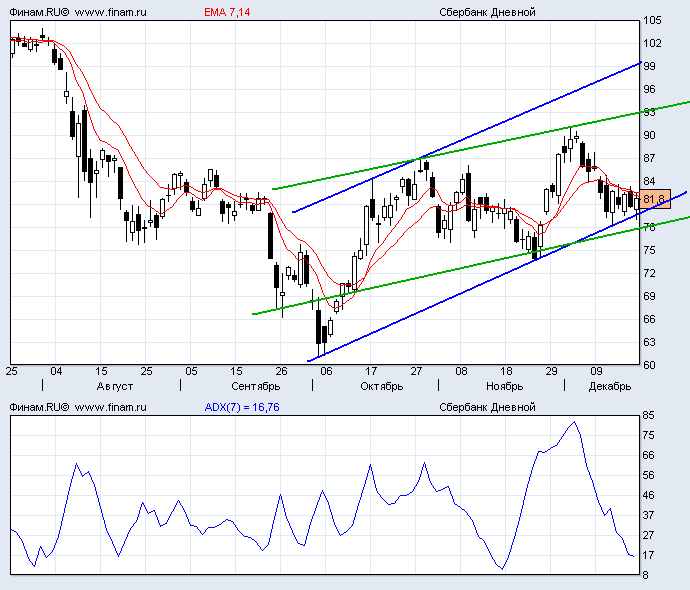Image resolution: width=690 pixels, height=590 pixels.
Task: Click the '87' price axis value
Action: coord(650,158)
